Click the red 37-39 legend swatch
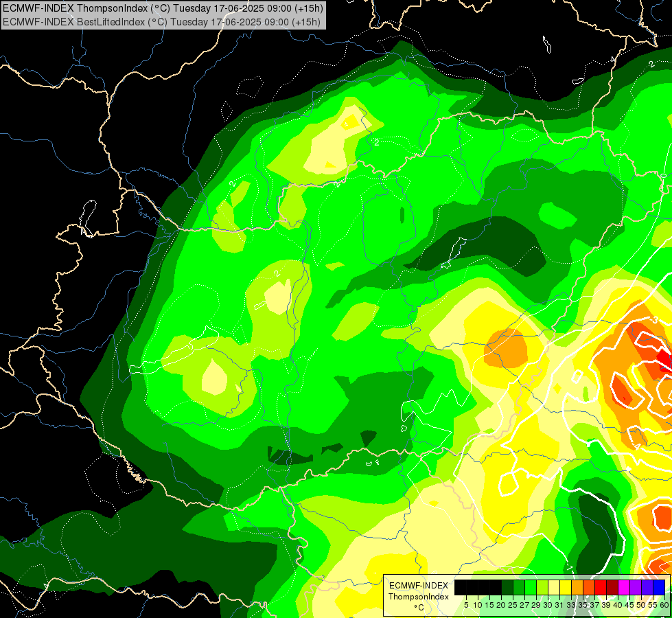 [x=601, y=587]
